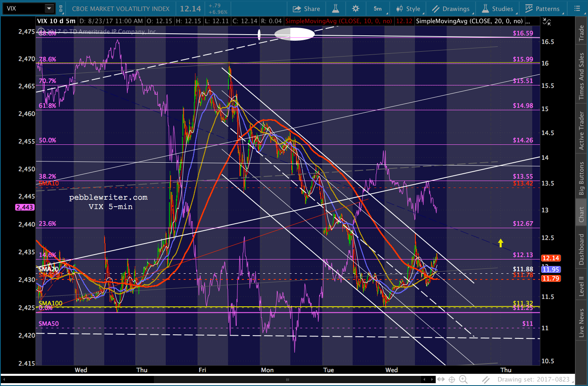The width and height of the screenshot is (588, 386).
Task: Click the scrollbar left arrow
Action: [x=3, y=379]
